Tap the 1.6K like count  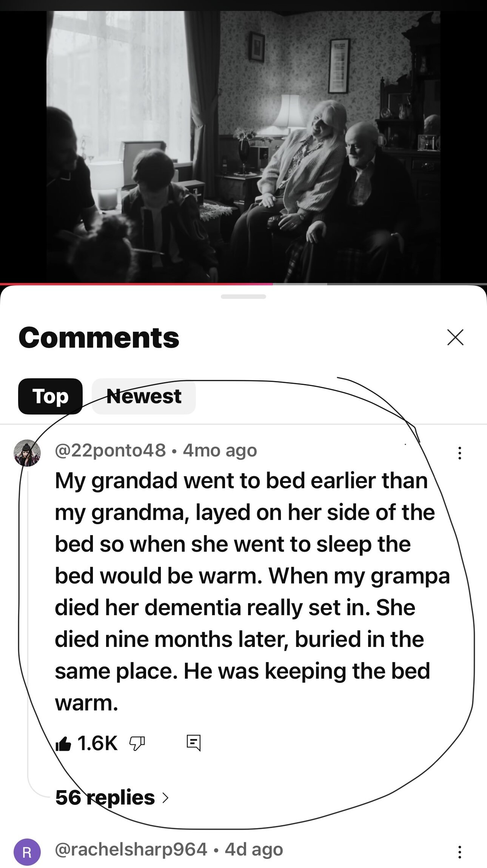coord(97,744)
